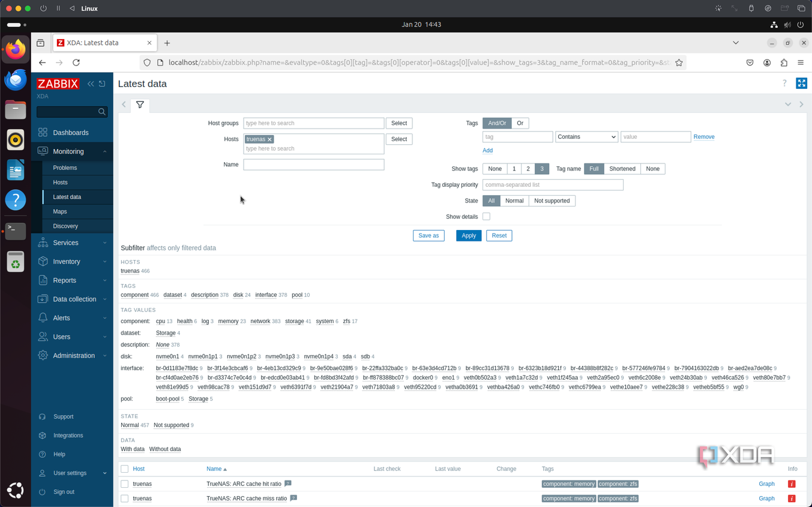This screenshot has height=507, width=812.
Task: Expand the Alerts menu section
Action: click(72, 318)
